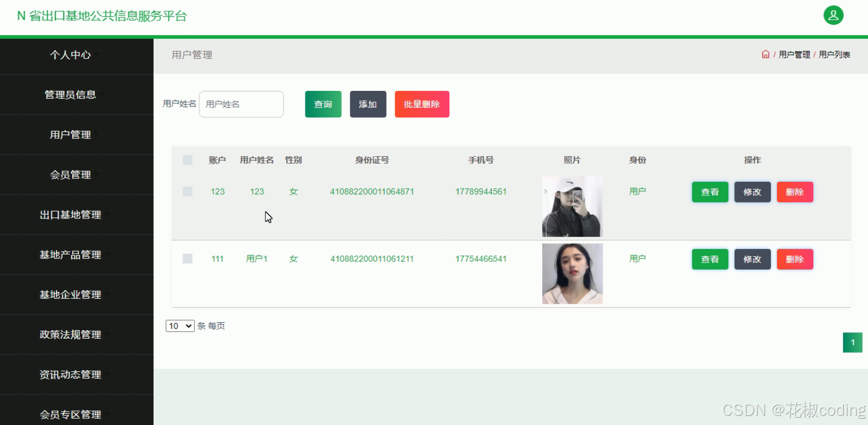The width and height of the screenshot is (868, 425).
Task: Delete user 123 with 删除 button
Action: [x=795, y=192]
